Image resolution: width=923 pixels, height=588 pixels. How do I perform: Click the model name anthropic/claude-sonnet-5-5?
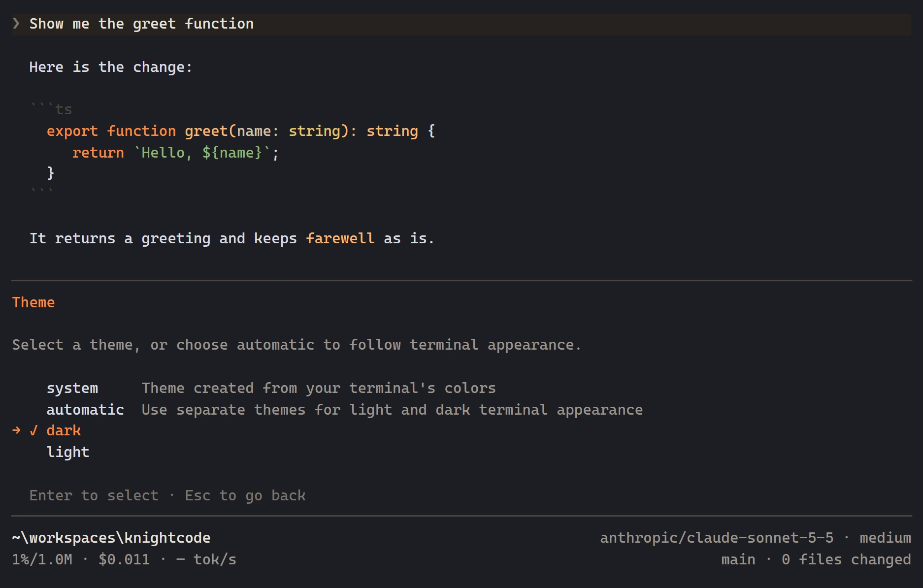[717, 538]
